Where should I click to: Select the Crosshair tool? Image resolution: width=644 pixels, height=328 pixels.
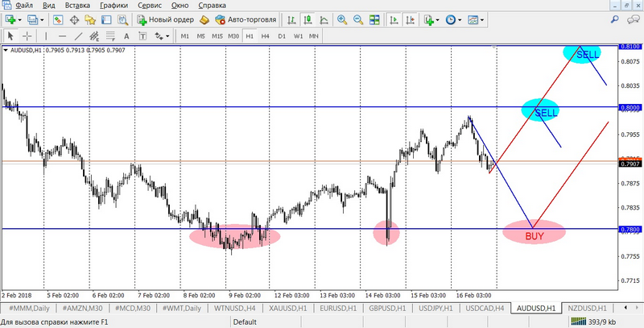tap(27, 35)
